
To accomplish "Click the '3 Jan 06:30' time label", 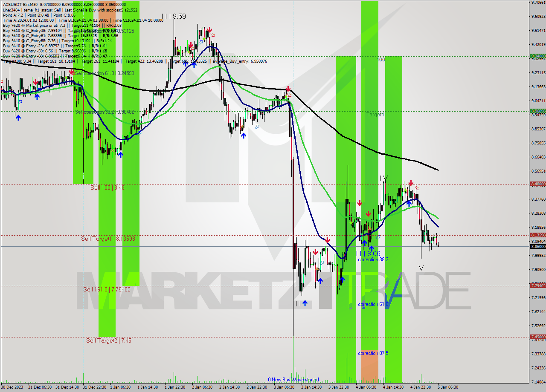I will (284, 387).
